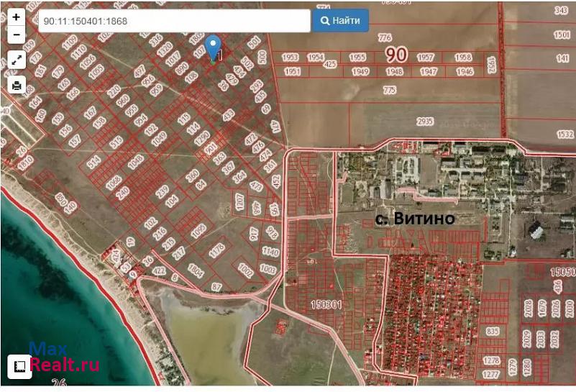Select parcel 1532 at the right edge
This screenshot has height=392, width=576.
[x=565, y=134]
